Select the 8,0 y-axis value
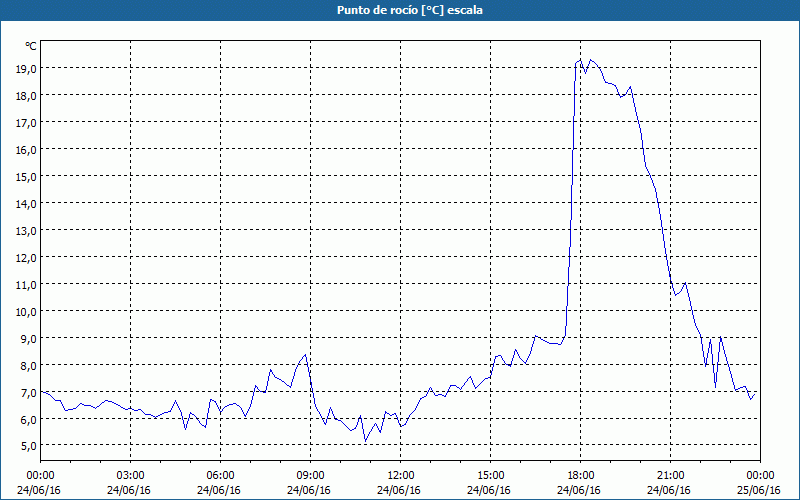800x500 pixels. (x=29, y=366)
